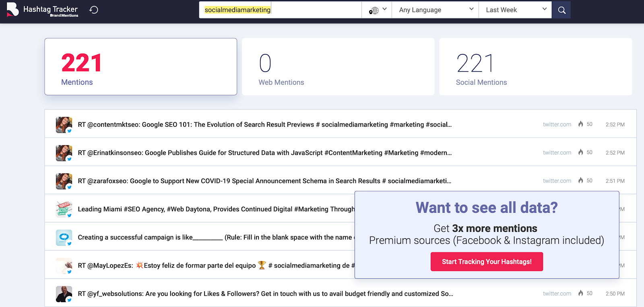Click the Hashtag Tracker logo icon
Screen dimensions: 644x307
(12, 10)
